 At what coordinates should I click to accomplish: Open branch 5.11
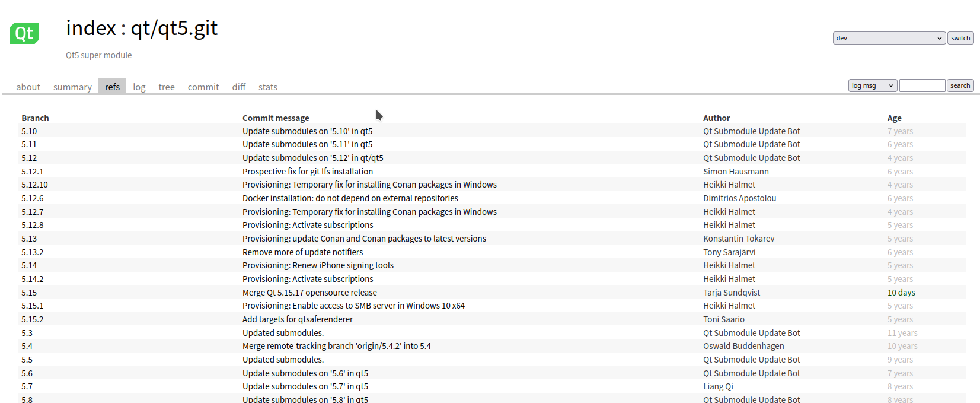(29, 144)
